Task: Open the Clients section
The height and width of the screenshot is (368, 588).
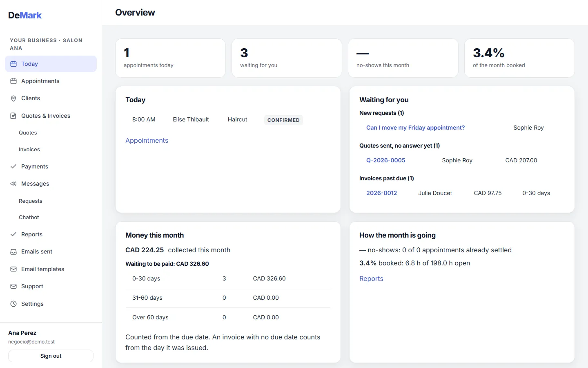Action: (51, 99)
